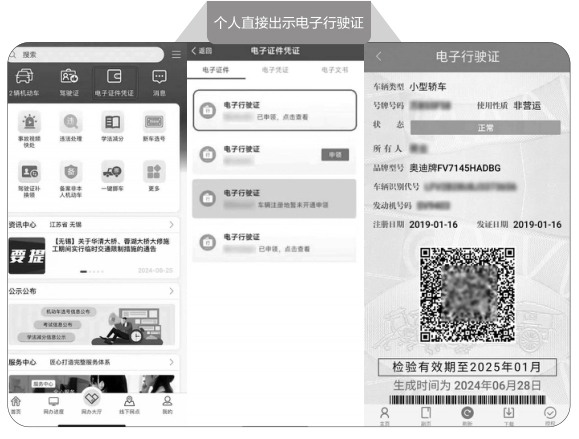This screenshot has width=579, height=439.
Task: Tap the refresh icon under the barcode
Action: [467, 413]
